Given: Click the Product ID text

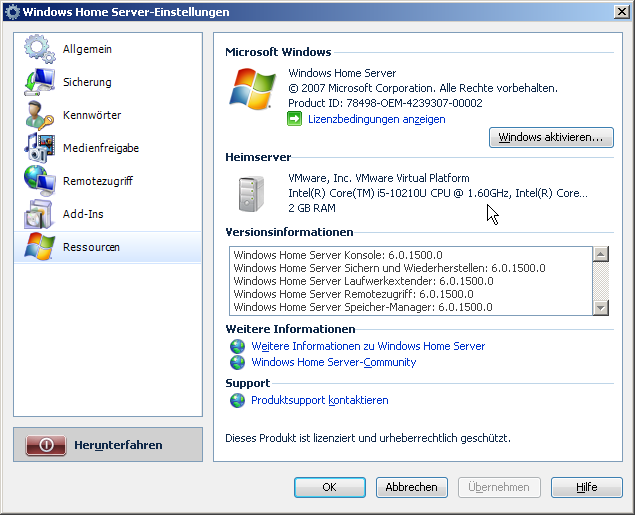Looking at the screenshot, I should click(385, 103).
